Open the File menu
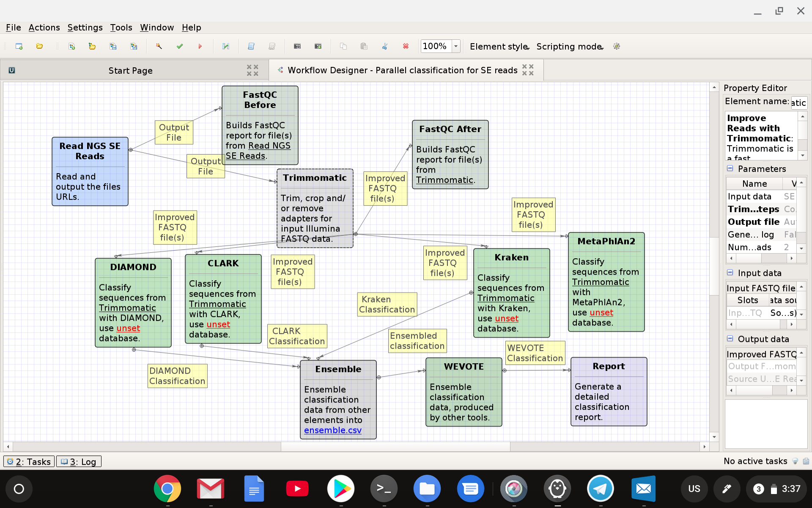The width and height of the screenshot is (812, 508). click(13, 28)
